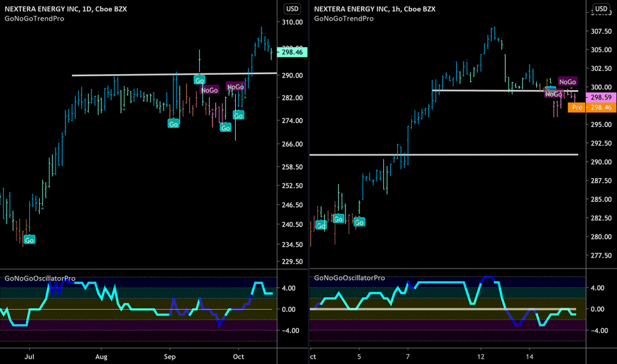Screen dimensions: 617x364
Task: Select the lowest Go marker of late September on the daily chart
Action: (226, 128)
